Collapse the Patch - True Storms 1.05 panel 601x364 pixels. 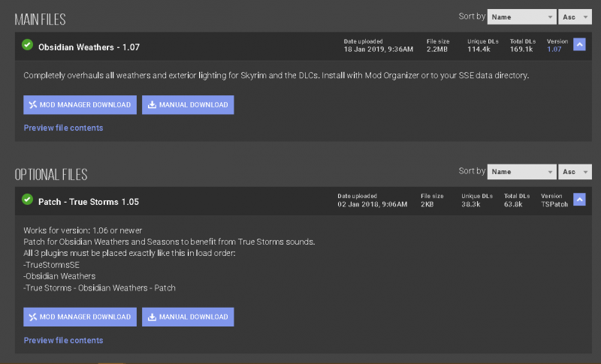pyautogui.click(x=579, y=200)
